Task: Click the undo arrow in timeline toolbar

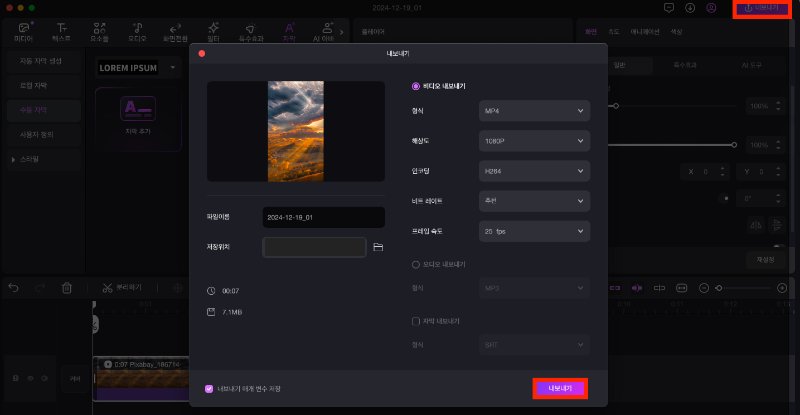Action: [x=14, y=288]
